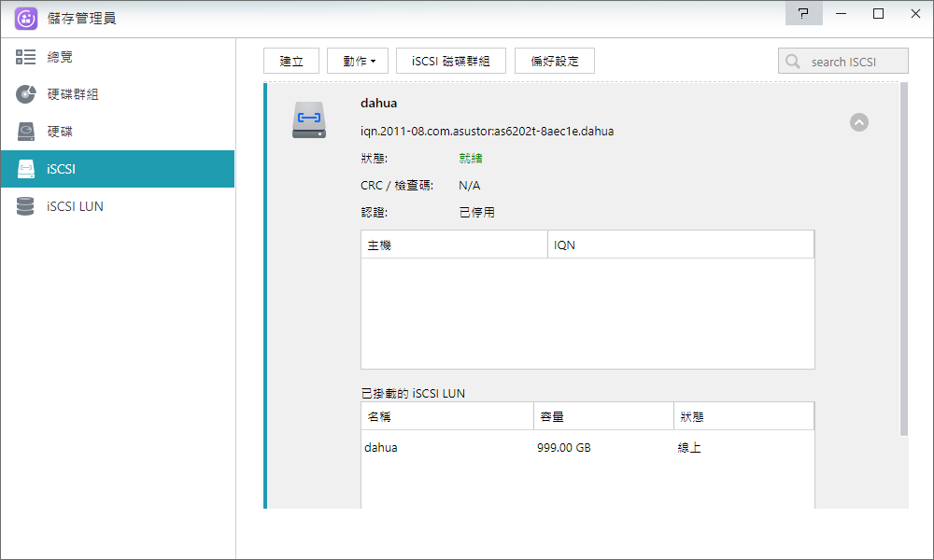Click the dahua iSCSI target drive icon
The image size is (934, 560).
309,120
